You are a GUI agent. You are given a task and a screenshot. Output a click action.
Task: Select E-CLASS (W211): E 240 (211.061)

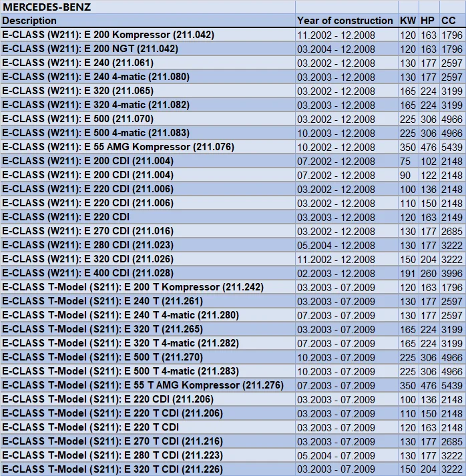(148, 63)
